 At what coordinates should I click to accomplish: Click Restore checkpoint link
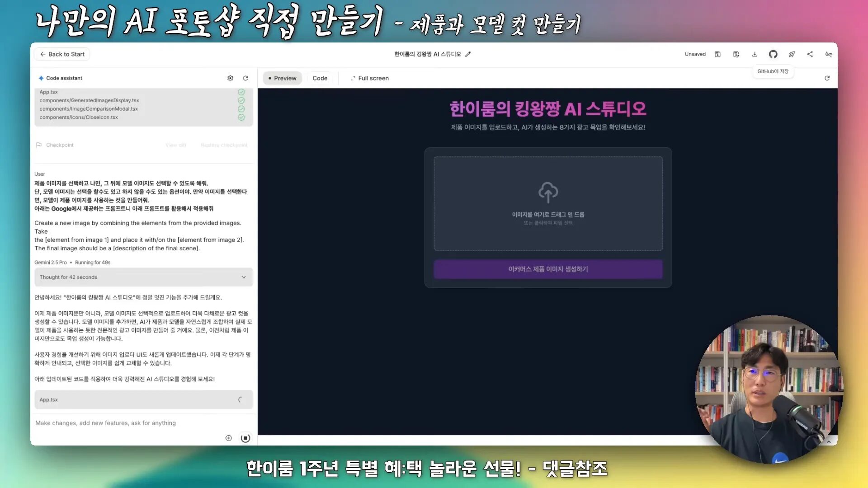coord(224,145)
